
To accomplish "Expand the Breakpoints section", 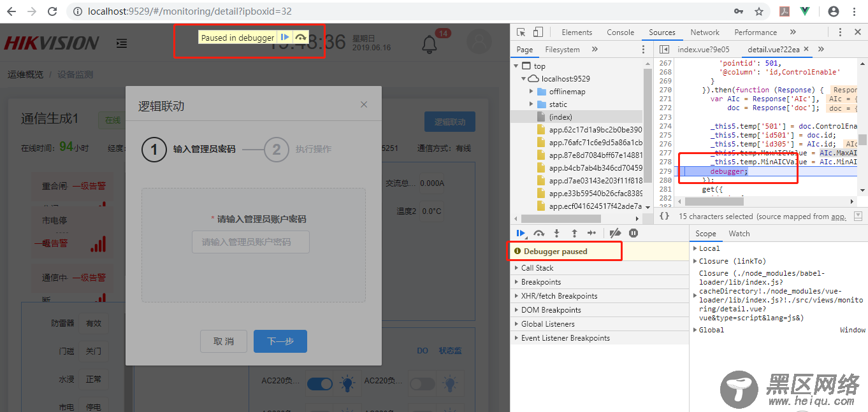I will 599,282.
